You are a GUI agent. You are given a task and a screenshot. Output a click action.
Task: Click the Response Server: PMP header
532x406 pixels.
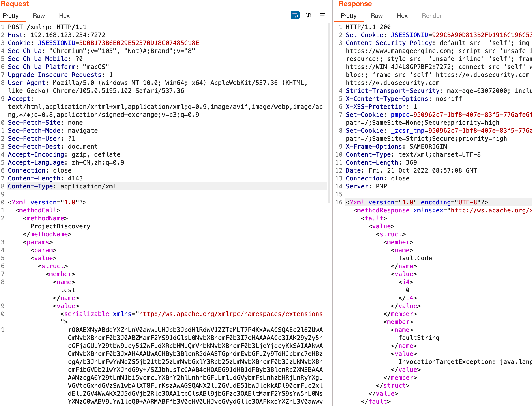(x=366, y=186)
